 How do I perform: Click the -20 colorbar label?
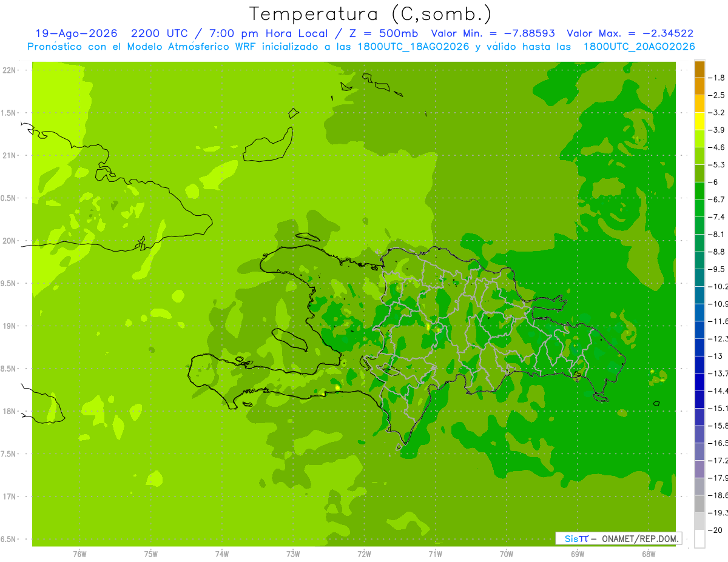pyautogui.click(x=715, y=530)
